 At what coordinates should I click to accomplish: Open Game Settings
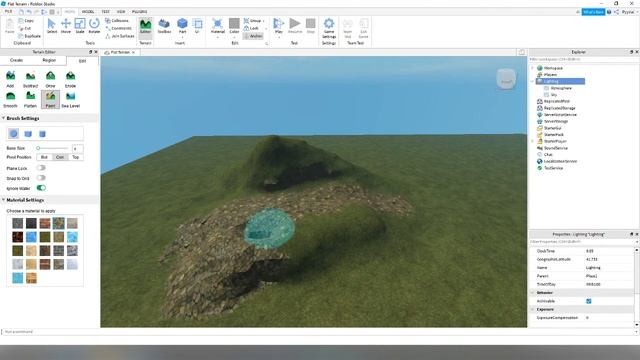[x=329, y=28]
